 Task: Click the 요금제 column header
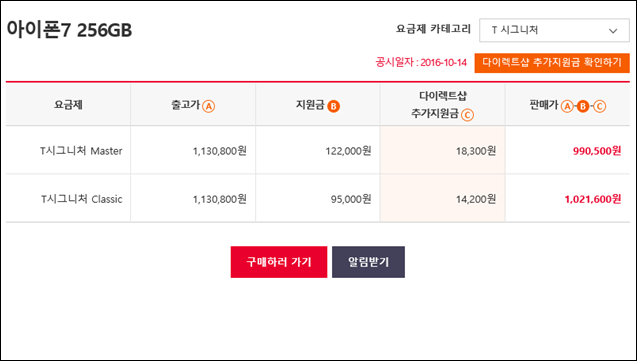point(68,105)
